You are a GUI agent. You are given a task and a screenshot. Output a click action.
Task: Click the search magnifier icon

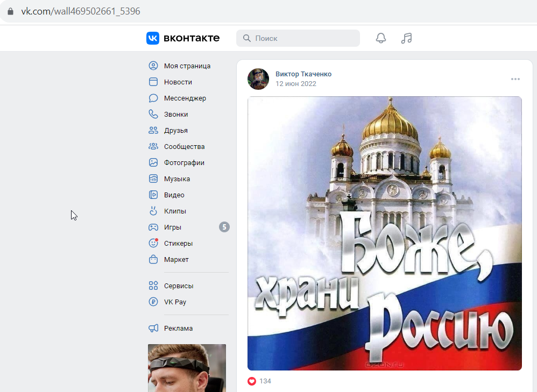pos(246,38)
